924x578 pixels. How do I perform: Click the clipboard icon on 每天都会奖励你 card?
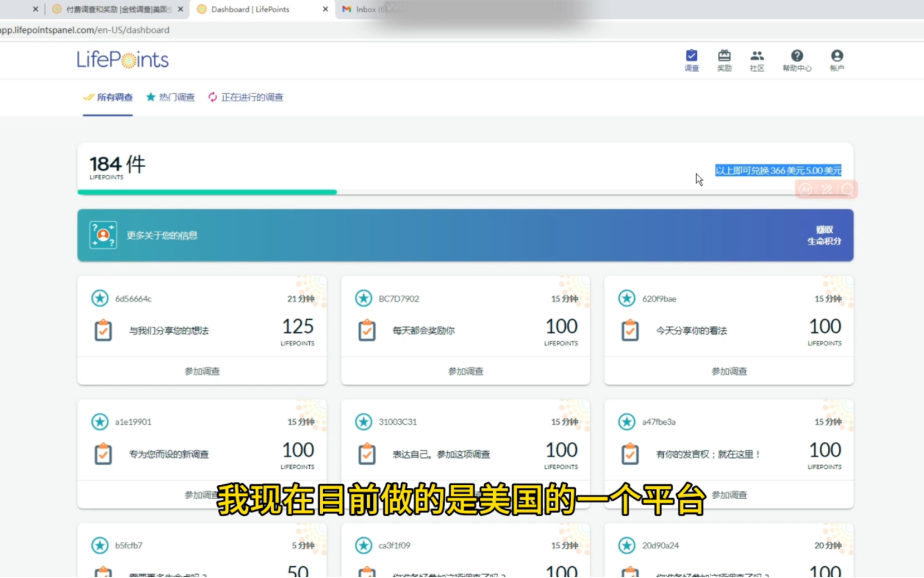click(x=367, y=330)
